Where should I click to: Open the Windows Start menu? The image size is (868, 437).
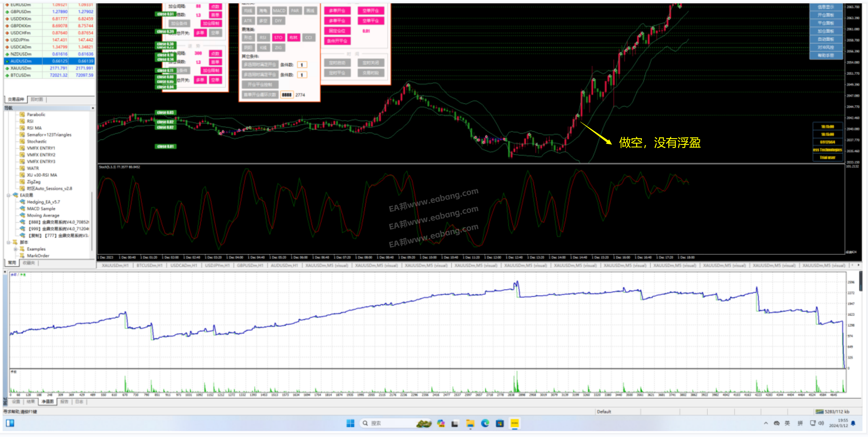point(350,423)
